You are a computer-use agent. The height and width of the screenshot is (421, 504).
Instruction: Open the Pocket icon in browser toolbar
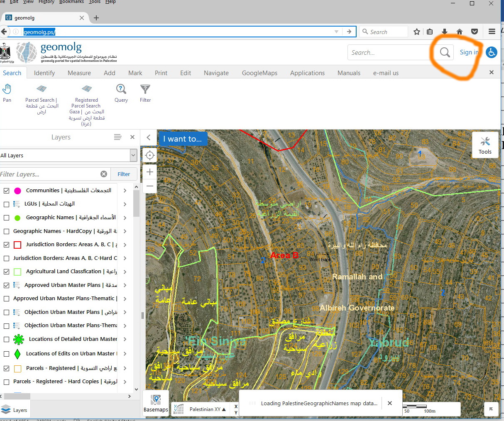coord(475,32)
